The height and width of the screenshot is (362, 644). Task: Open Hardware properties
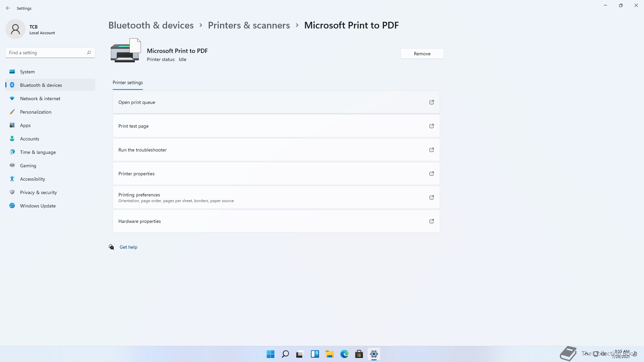pos(276,221)
